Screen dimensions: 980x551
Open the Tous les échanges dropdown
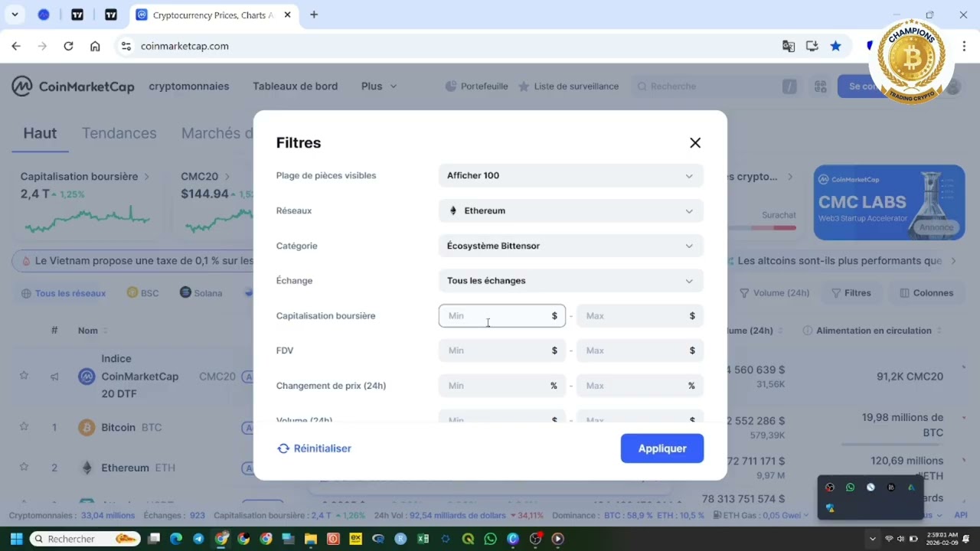(570, 281)
